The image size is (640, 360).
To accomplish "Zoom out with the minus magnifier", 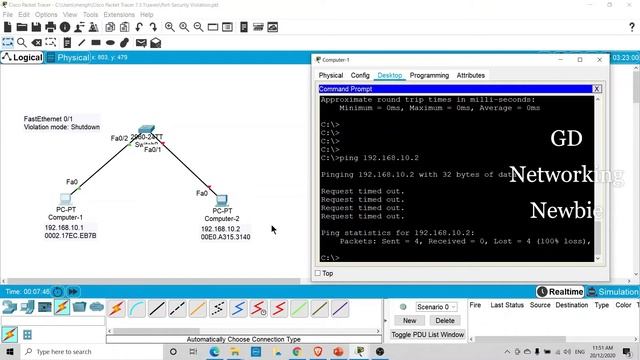I will pyautogui.click(x=198, y=27).
